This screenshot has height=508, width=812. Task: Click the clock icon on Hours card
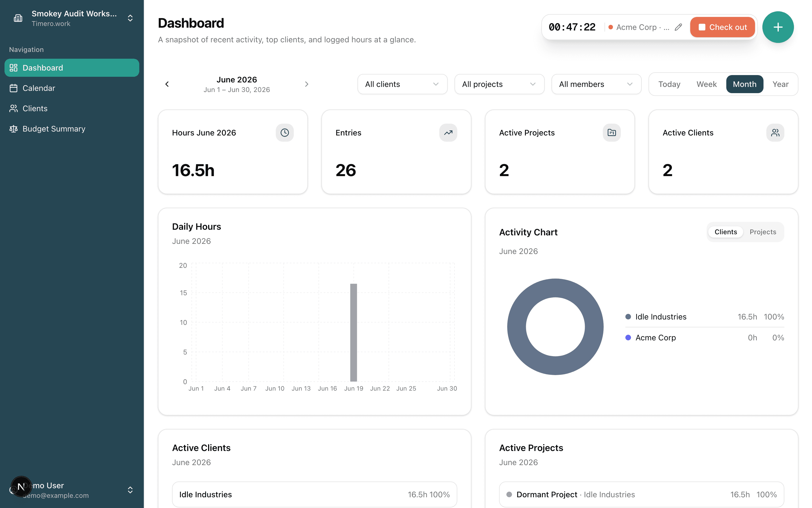(x=284, y=133)
